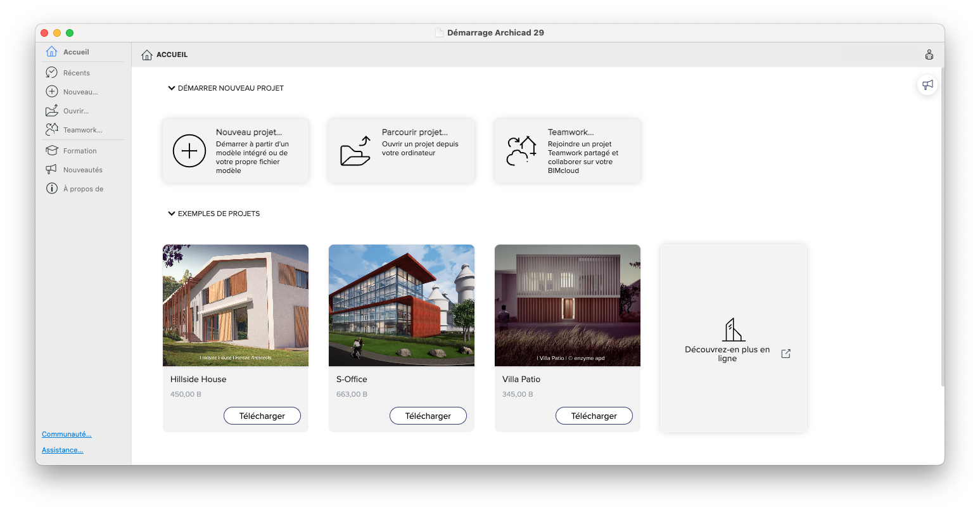This screenshot has height=512, width=980.
Task: Click the Récents clock icon
Action: click(52, 72)
